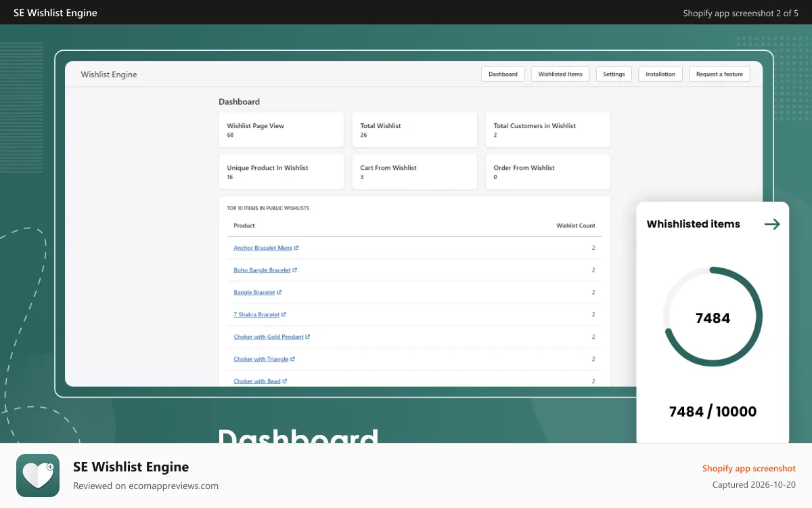Click Reviewed on ecomappreviews.com text
The width and height of the screenshot is (812, 508).
pos(145,486)
